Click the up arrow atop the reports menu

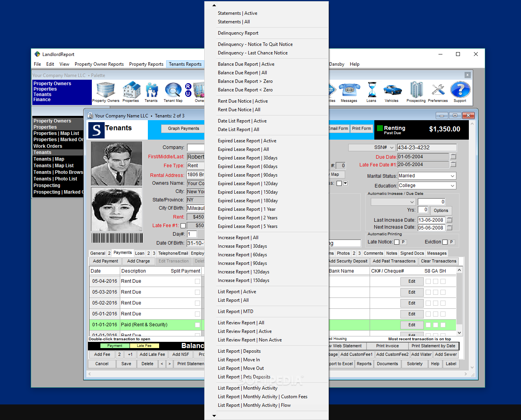[x=214, y=5]
